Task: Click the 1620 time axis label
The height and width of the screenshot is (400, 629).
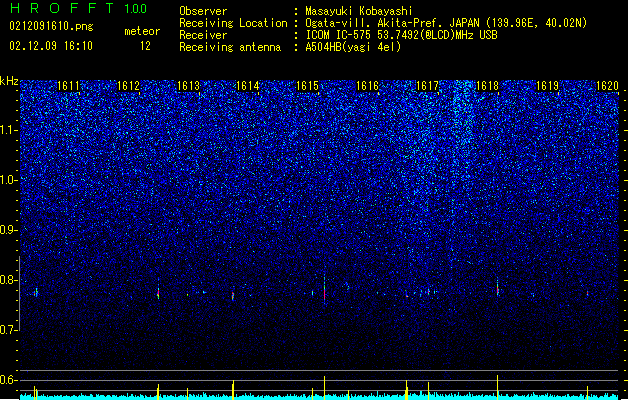Action: click(607, 86)
